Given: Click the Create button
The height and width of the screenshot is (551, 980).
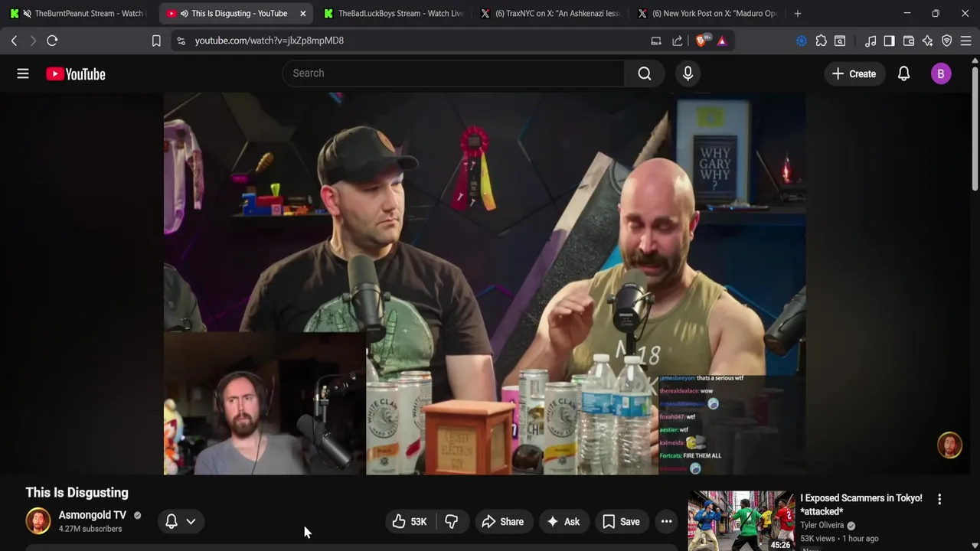Looking at the screenshot, I should click(854, 73).
